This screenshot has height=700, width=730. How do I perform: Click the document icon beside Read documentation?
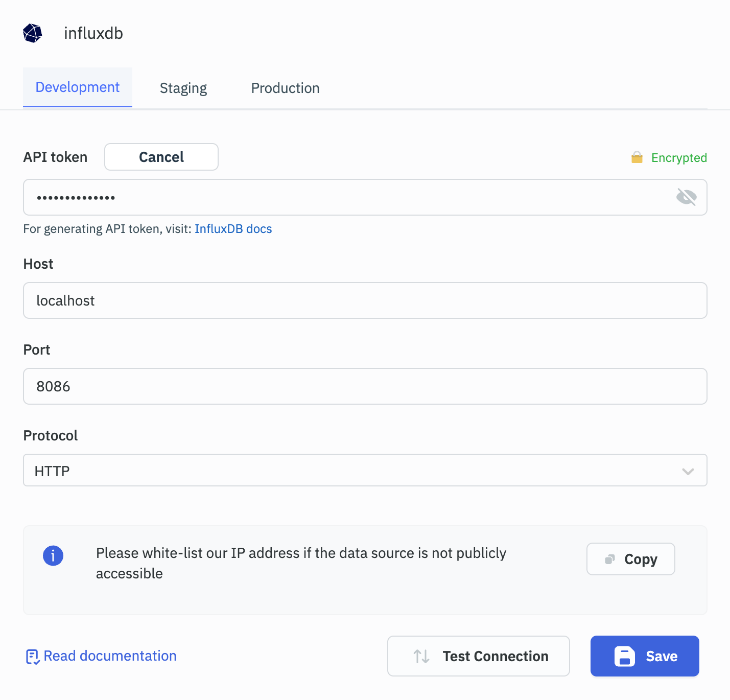tap(32, 657)
